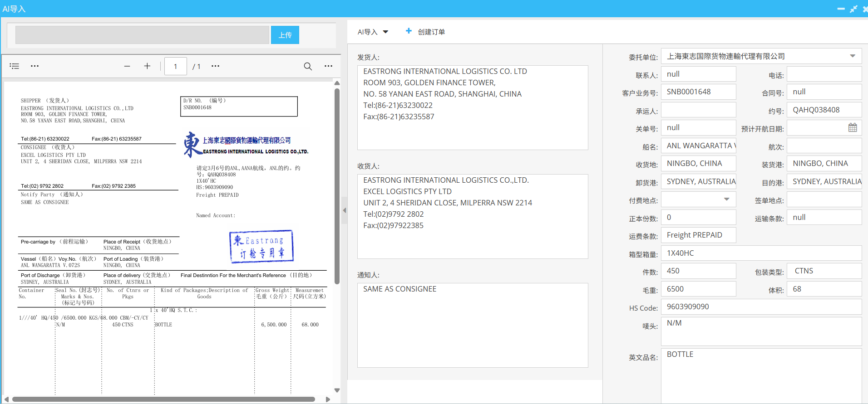
Task: Click the 签单地点 field
Action: (x=824, y=199)
